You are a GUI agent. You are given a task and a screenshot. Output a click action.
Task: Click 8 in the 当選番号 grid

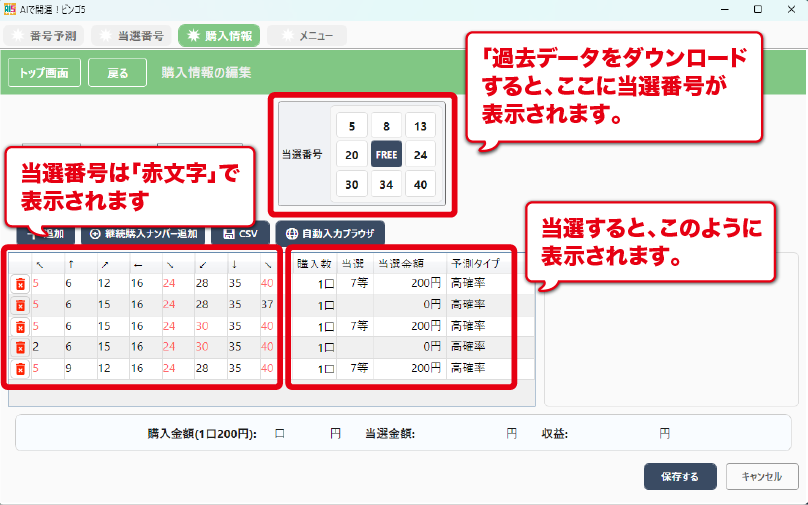click(x=386, y=126)
